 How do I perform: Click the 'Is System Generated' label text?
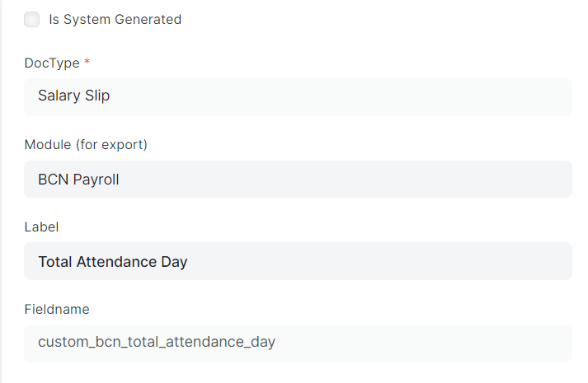pyautogui.click(x=115, y=20)
